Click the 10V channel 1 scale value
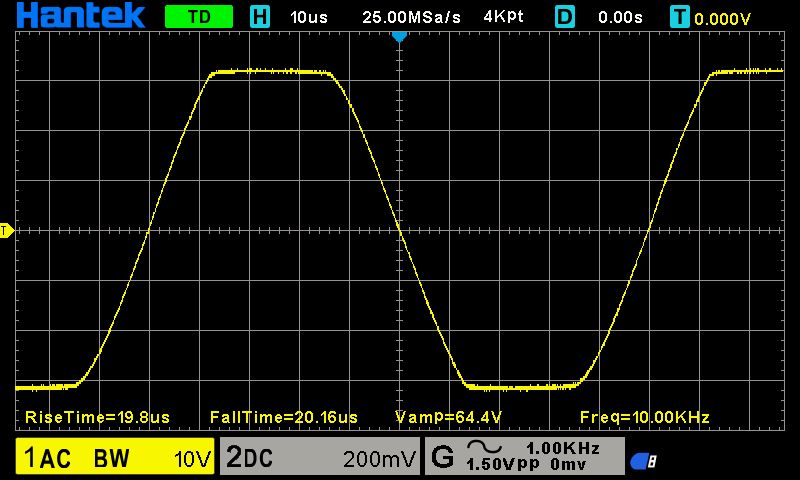This screenshot has height=480, width=800. tap(192, 459)
